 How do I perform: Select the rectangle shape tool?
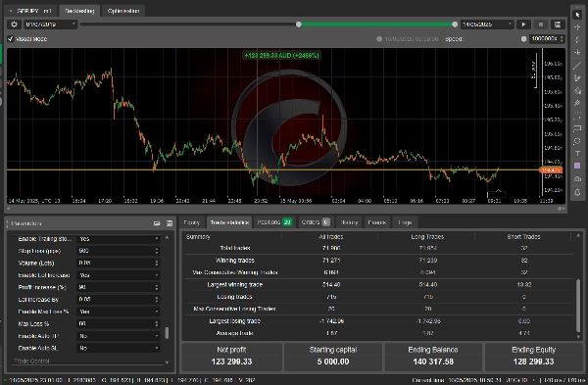click(x=577, y=128)
